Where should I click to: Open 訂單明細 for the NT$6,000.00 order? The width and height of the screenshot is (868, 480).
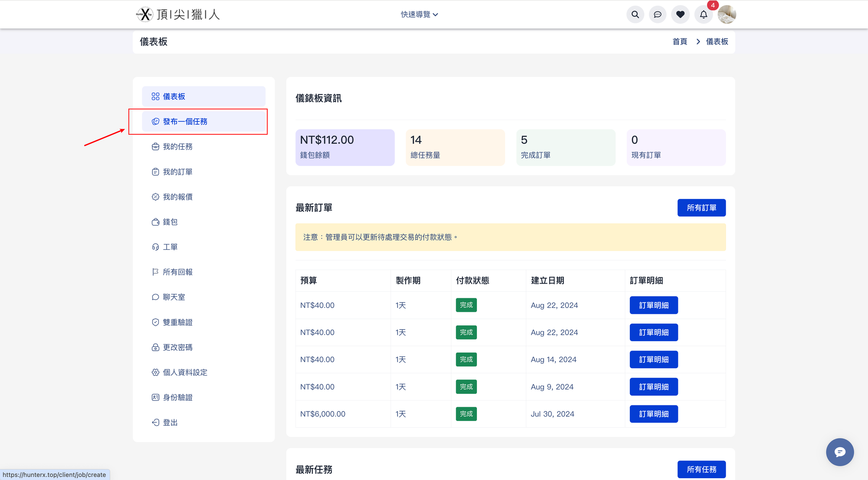(653, 414)
